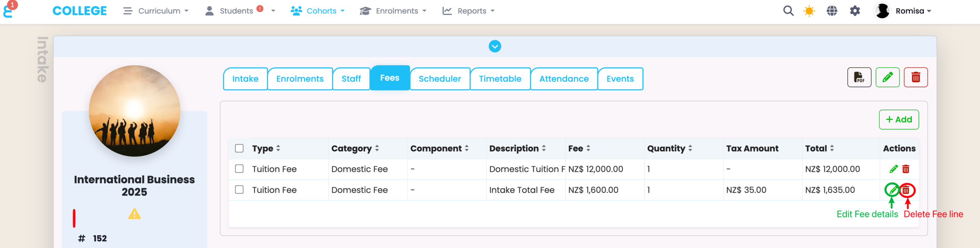This screenshot has height=248, width=980.
Task: Open the Curriculum dropdown menu
Action: point(156,11)
